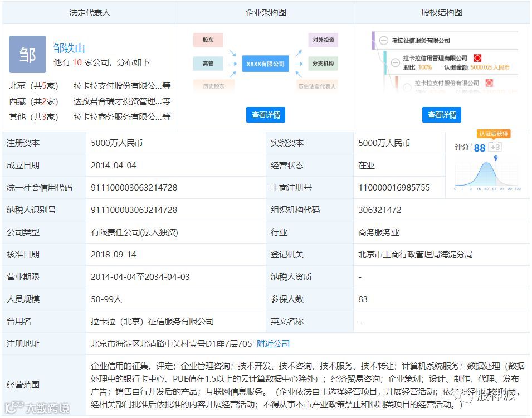Click red icon beside 拉卡拉信用管理有限公司
This screenshot has width=532, height=418.
(478, 58)
